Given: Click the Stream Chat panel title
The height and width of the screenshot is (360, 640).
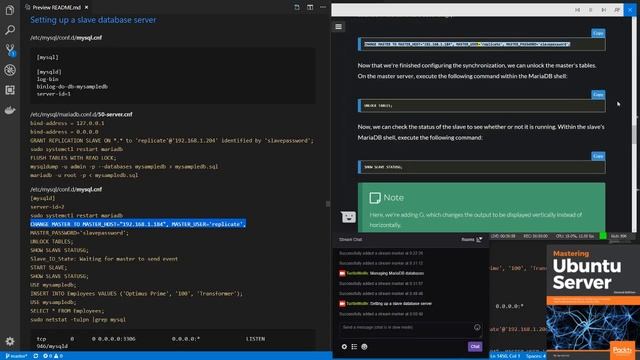Looking at the screenshot, I should 350,240.
